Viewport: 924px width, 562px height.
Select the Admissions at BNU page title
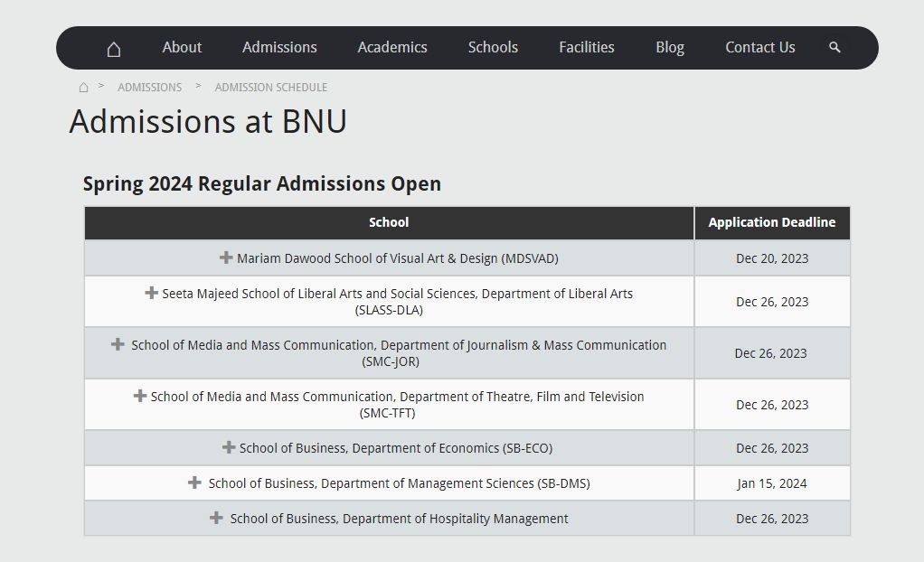tap(208, 121)
